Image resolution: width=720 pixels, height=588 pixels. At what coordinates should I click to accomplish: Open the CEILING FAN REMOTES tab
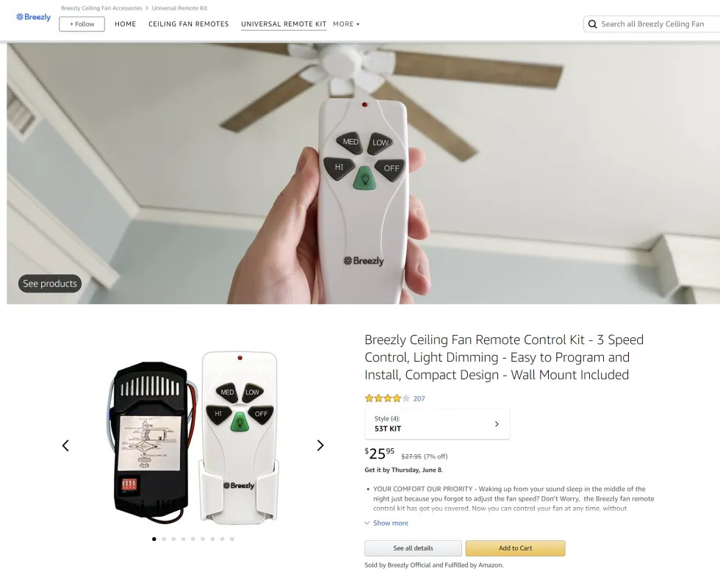click(x=188, y=24)
